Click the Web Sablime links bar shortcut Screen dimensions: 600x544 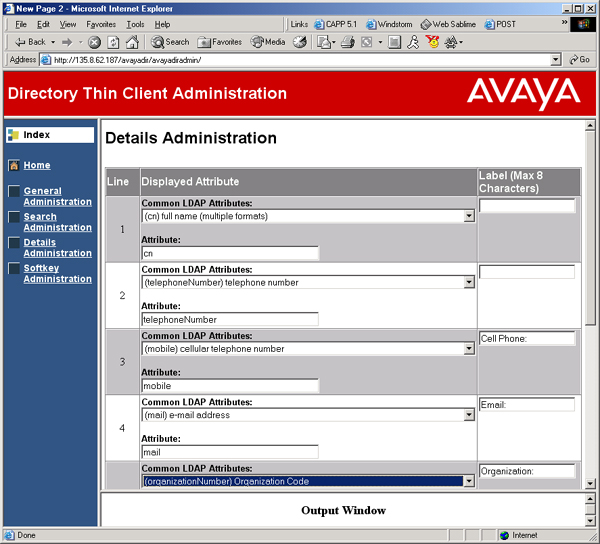point(448,24)
